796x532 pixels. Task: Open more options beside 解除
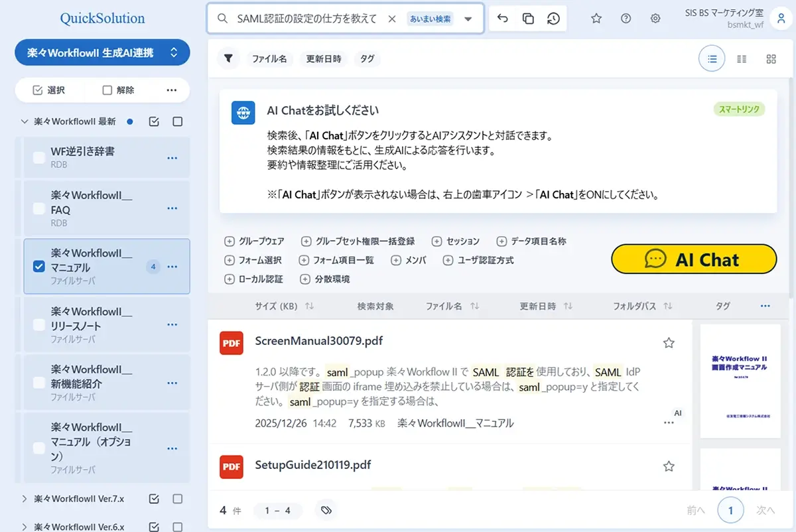pyautogui.click(x=172, y=90)
